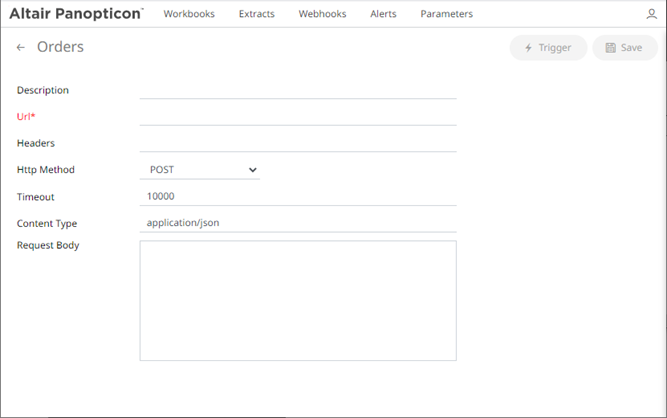667x418 pixels.
Task: Click the Content Type field application/json
Action: point(298,223)
